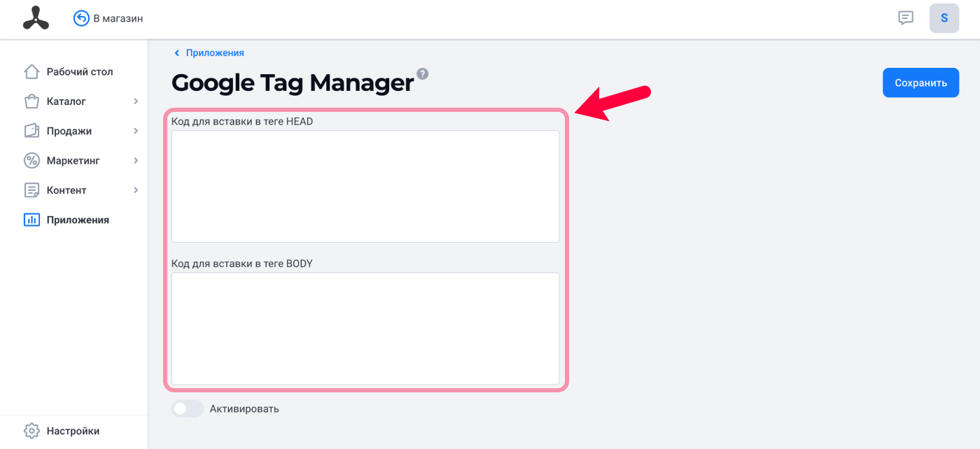Click the Сохранить button

pos(920,83)
